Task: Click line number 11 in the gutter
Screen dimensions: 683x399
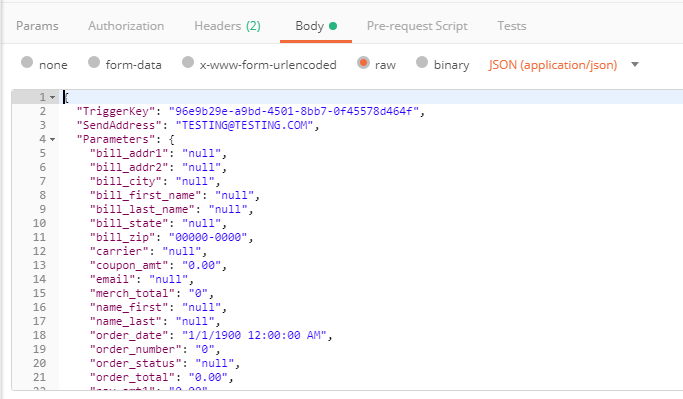Action: click(x=39, y=237)
